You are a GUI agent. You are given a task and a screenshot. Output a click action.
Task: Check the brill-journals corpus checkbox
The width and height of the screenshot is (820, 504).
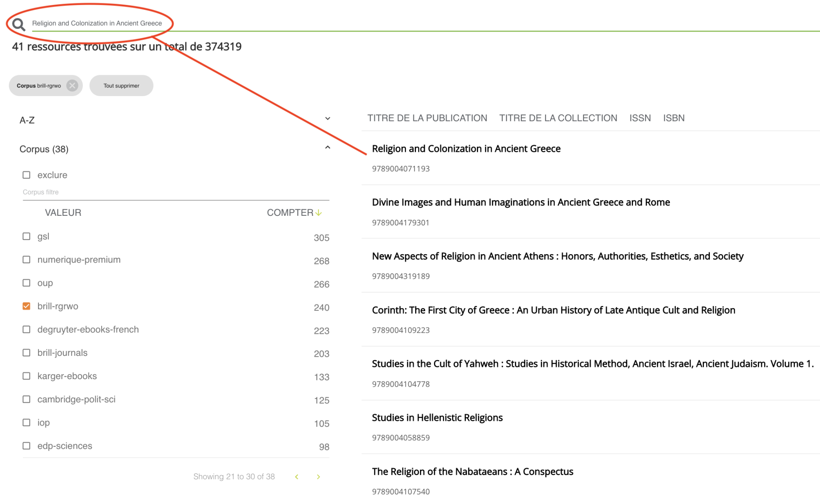pyautogui.click(x=26, y=353)
